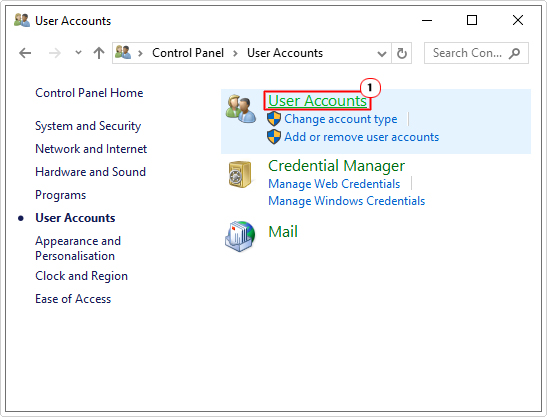547x417 pixels.
Task: Click the Credential Manager safe icon
Action: coord(240,174)
